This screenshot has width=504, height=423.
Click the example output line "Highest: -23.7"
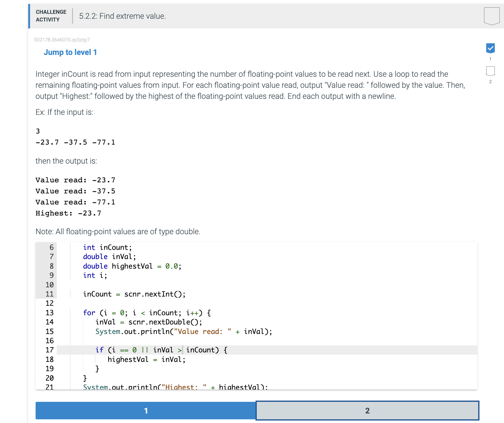point(68,213)
